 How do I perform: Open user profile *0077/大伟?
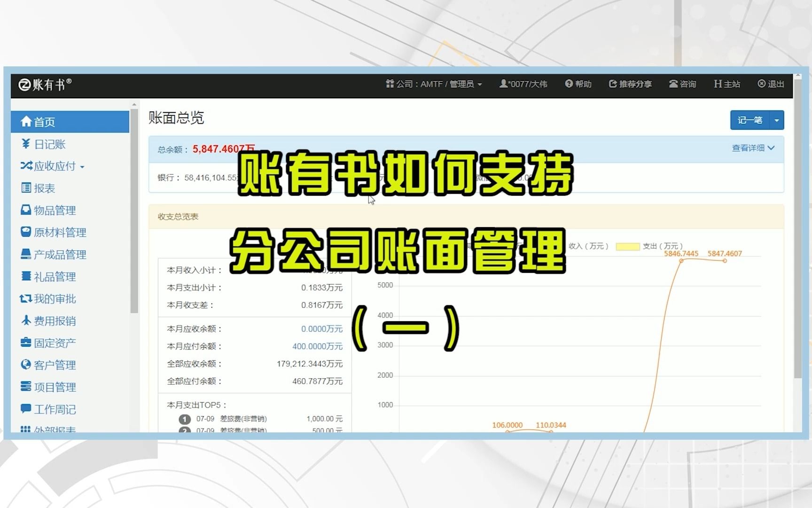tap(523, 84)
